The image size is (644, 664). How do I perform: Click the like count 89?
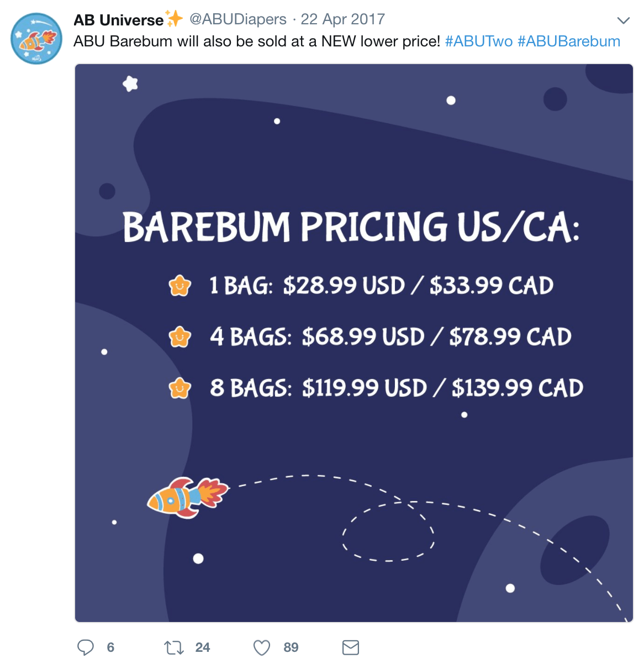[291, 647]
